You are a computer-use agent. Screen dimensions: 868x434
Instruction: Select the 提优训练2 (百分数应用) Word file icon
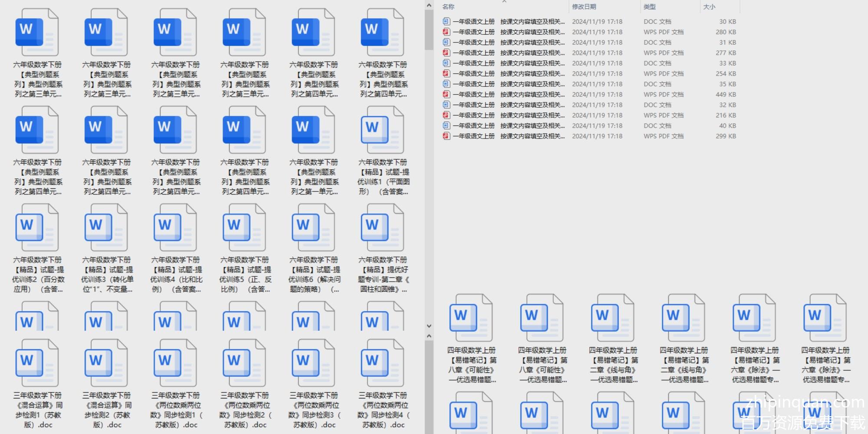(x=37, y=228)
